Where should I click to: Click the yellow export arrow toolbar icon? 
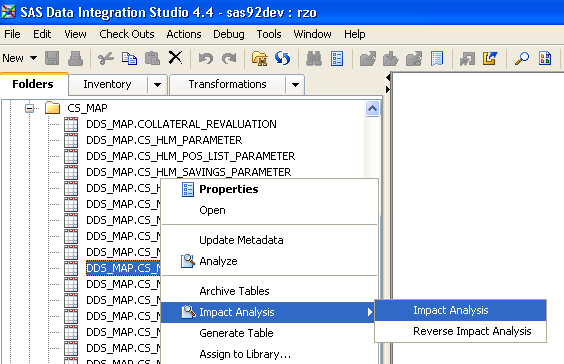tap(490, 58)
